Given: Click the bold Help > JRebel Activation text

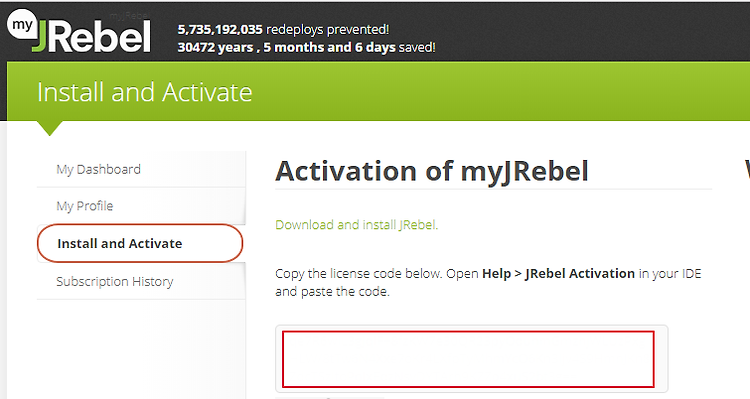Looking at the screenshot, I should click(558, 274).
